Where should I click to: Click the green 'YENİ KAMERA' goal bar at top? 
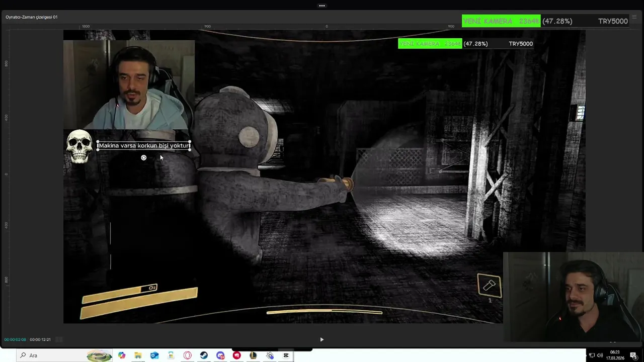(x=501, y=21)
